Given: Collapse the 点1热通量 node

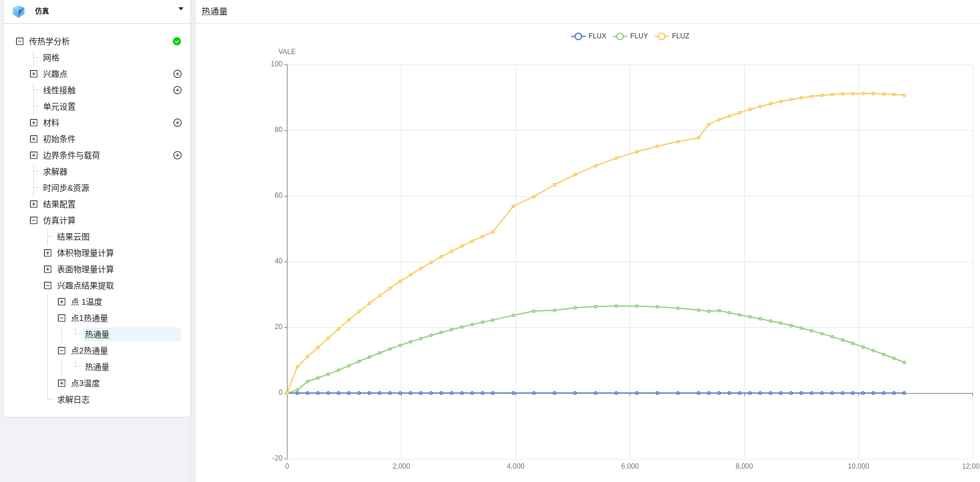Looking at the screenshot, I should pos(62,318).
